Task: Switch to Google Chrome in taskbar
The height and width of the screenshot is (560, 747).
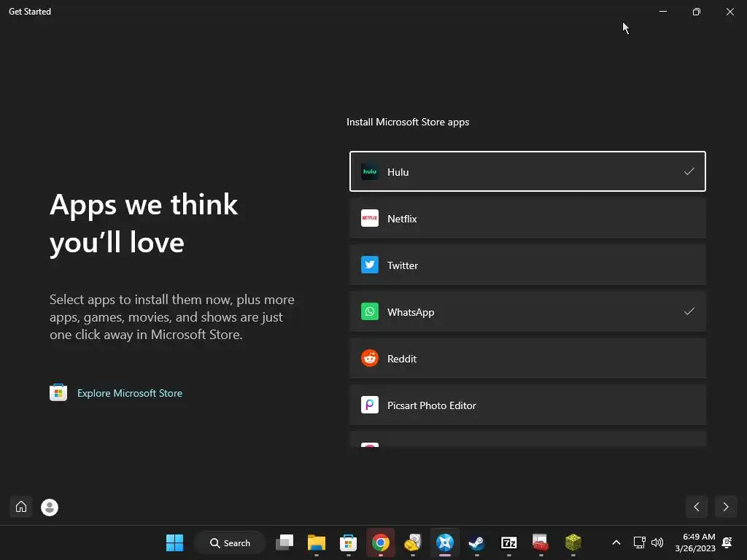Action: (x=381, y=542)
